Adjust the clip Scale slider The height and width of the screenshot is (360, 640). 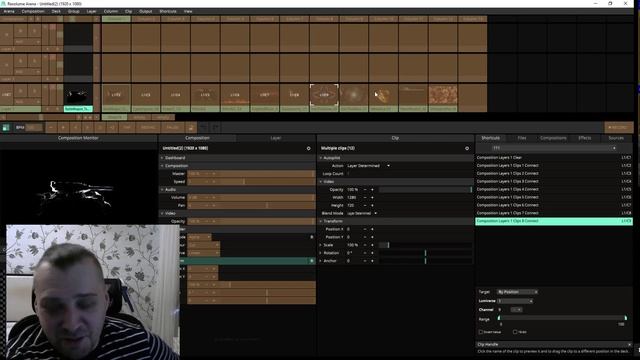click(425, 245)
